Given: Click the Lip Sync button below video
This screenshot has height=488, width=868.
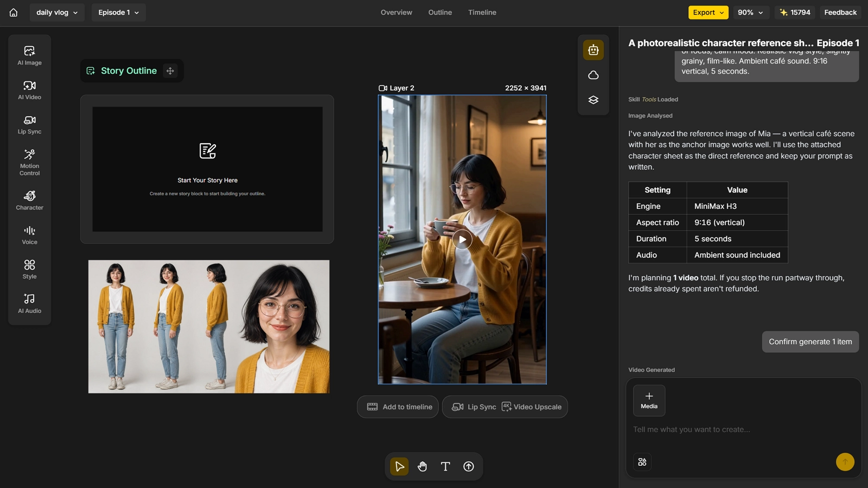Looking at the screenshot, I should click(x=474, y=407).
